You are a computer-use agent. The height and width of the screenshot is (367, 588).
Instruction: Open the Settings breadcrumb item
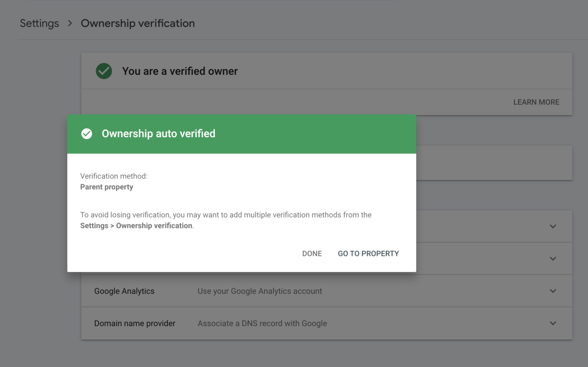coord(39,23)
